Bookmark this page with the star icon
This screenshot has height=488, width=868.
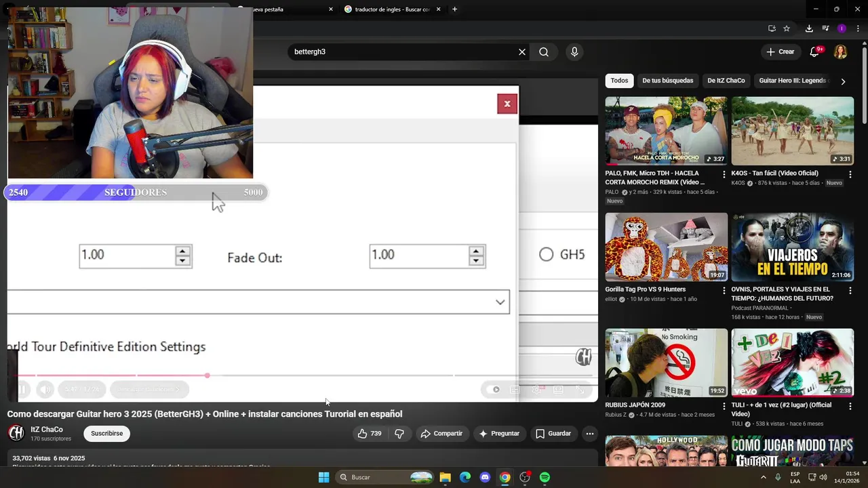click(787, 28)
